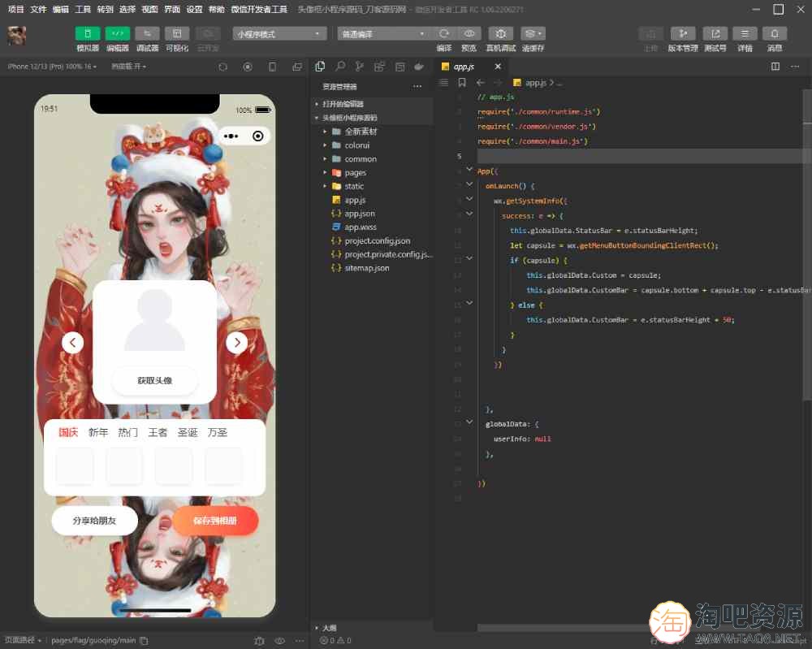Open the messages (消息) bell icon

pyautogui.click(x=775, y=33)
